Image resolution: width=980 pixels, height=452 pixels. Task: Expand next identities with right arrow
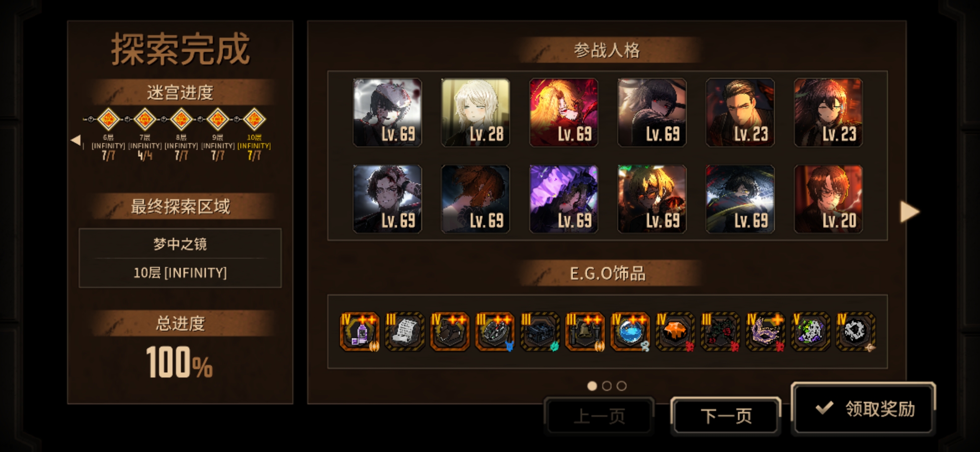click(x=909, y=212)
